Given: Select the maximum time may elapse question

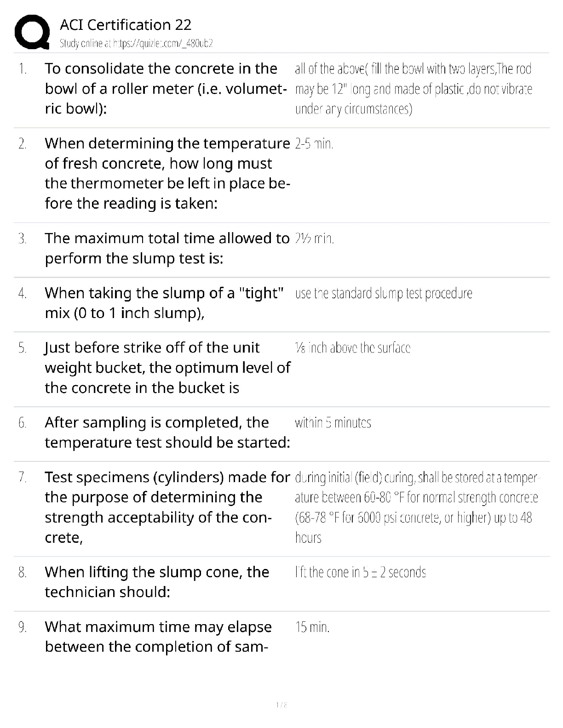Looking at the screenshot, I should pyautogui.click(x=158, y=637).
